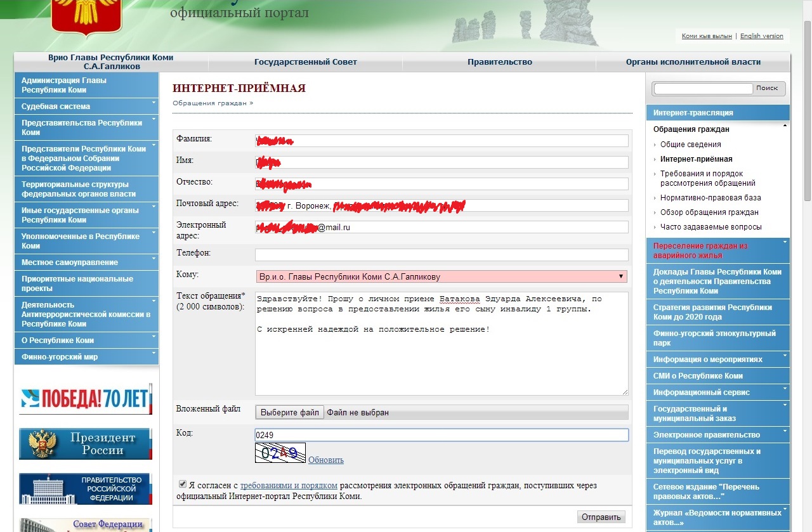812x532 pixels.
Task: Expand Иные государственные органы menu
Action: pos(86,215)
